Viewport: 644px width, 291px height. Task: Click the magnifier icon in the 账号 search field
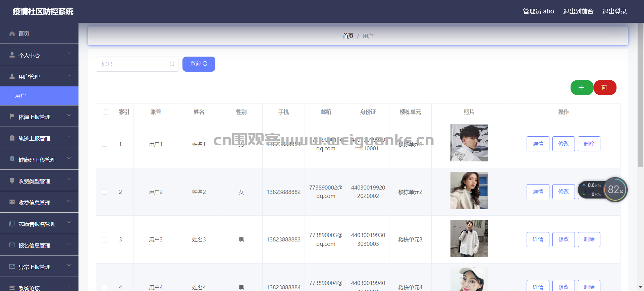[172, 64]
